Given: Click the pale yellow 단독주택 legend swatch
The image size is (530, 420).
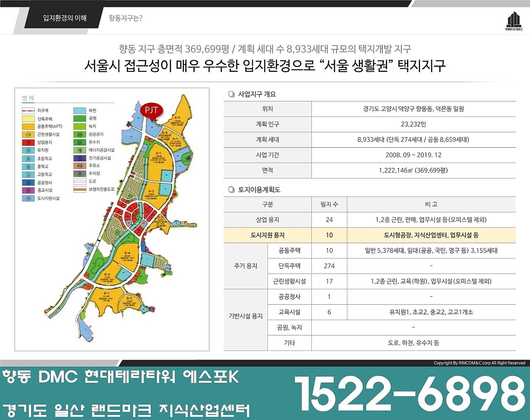Looking at the screenshot, I should point(28,119).
